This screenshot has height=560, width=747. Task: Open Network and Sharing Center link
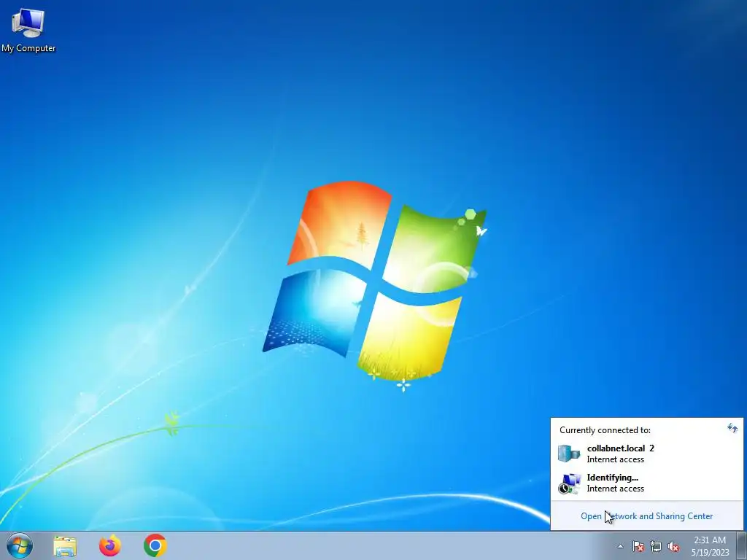pos(646,516)
